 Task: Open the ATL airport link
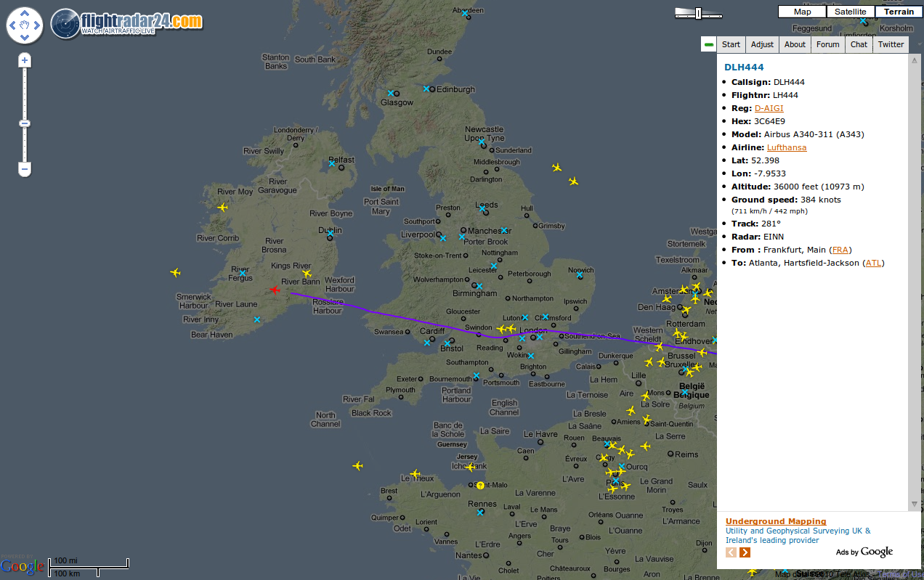click(x=872, y=263)
